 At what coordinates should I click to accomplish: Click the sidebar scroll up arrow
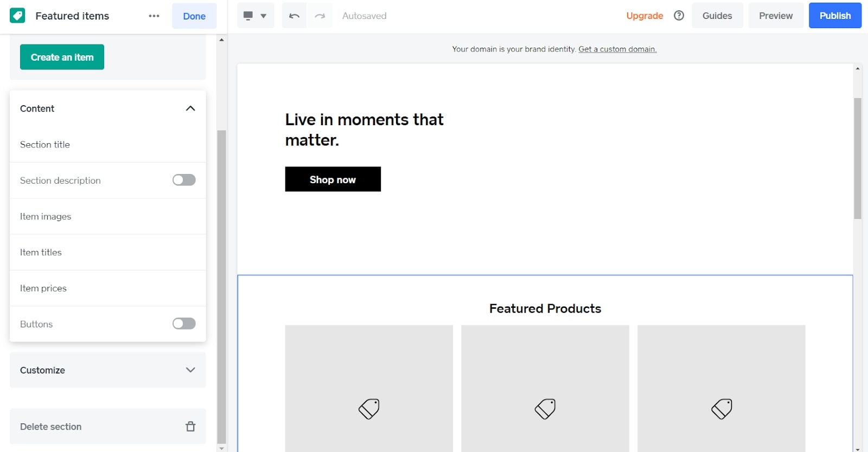[221, 40]
